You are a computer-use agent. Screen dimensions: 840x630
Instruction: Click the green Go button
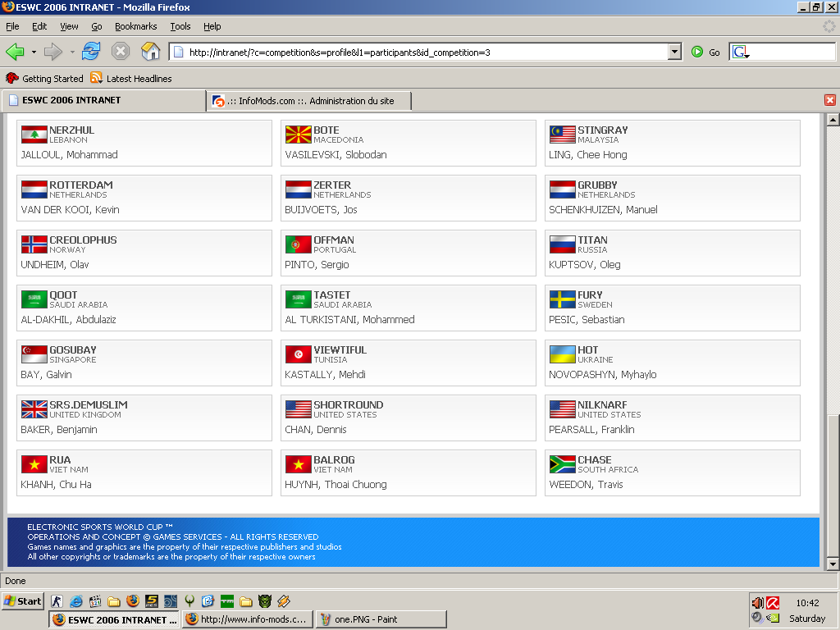(705, 52)
